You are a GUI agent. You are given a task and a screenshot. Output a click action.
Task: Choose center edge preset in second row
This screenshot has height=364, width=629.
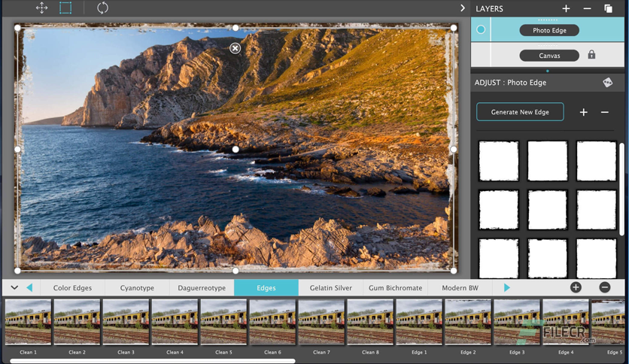tap(548, 210)
